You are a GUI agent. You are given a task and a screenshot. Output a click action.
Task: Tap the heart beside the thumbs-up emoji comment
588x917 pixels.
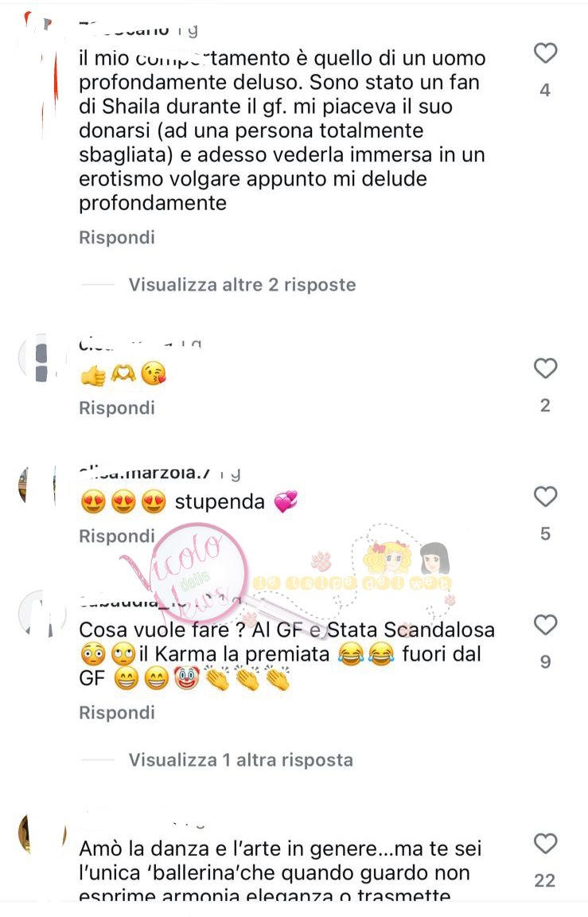pos(545,369)
